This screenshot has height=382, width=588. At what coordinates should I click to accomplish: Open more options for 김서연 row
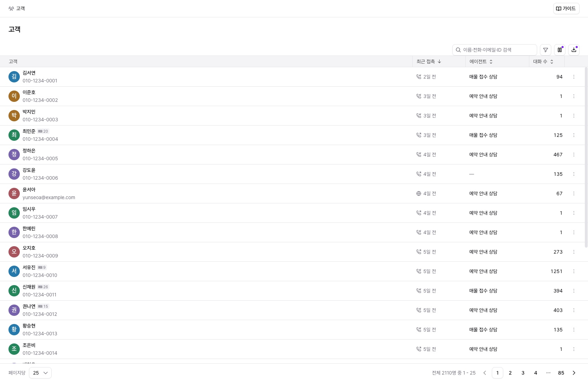(574, 77)
